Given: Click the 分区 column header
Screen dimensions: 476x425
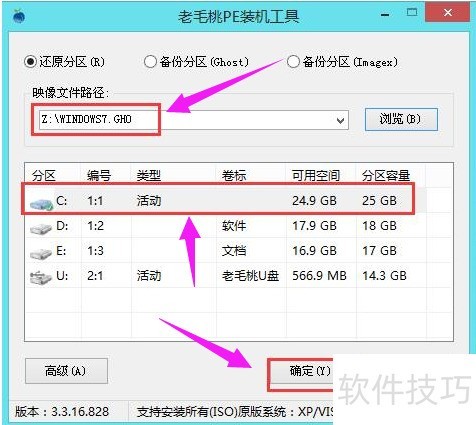Looking at the screenshot, I should pos(44,175).
